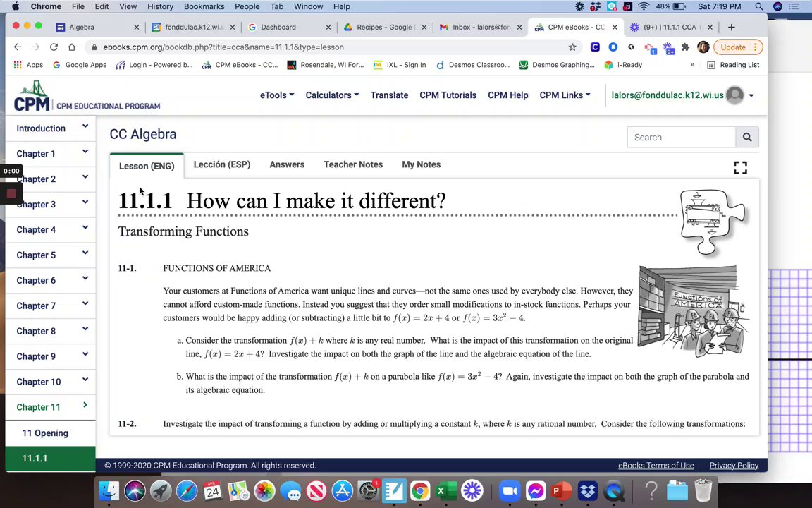The width and height of the screenshot is (812, 508).
Task: Open Siri from the dock
Action: click(x=135, y=490)
